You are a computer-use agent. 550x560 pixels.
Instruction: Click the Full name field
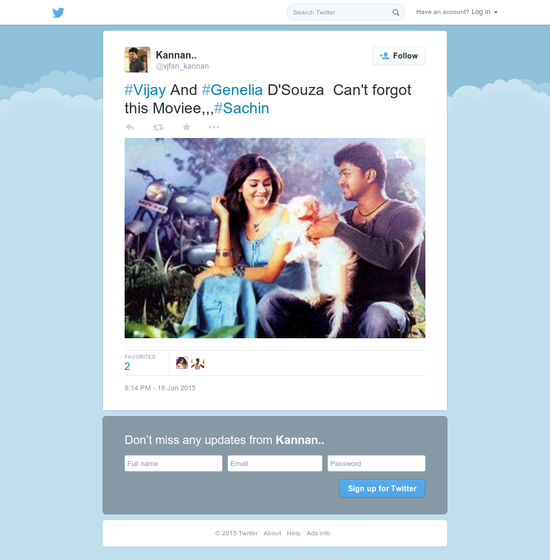point(173,463)
